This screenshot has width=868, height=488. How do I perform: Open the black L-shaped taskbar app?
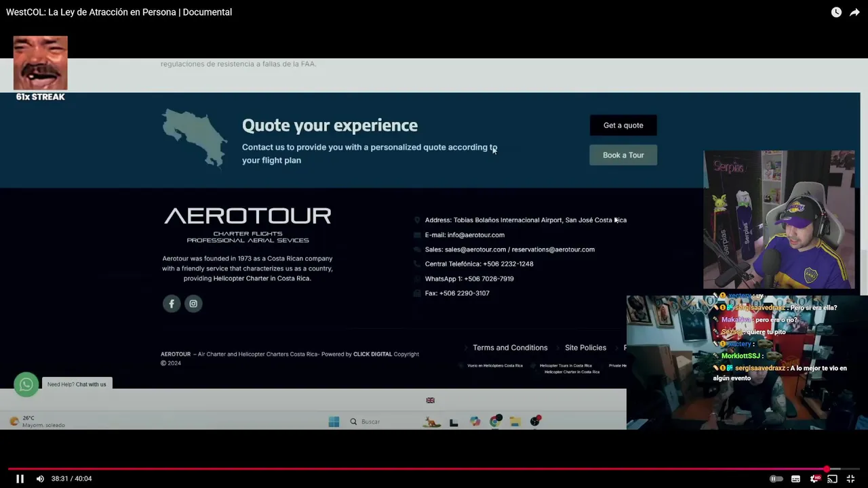[x=454, y=422]
